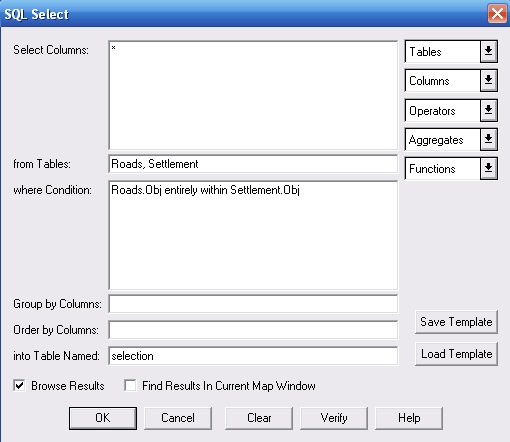Click the OK button
The height and width of the screenshot is (442, 510).
point(103,418)
